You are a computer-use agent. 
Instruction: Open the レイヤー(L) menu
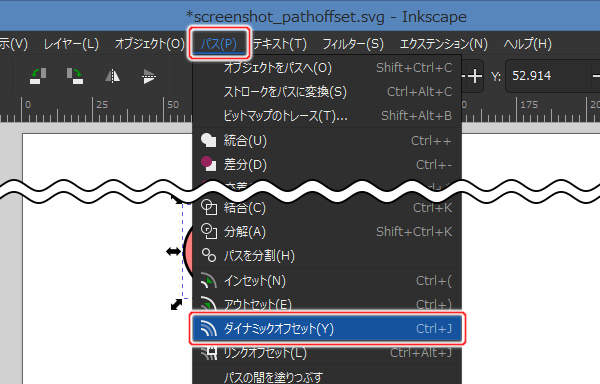(x=71, y=44)
